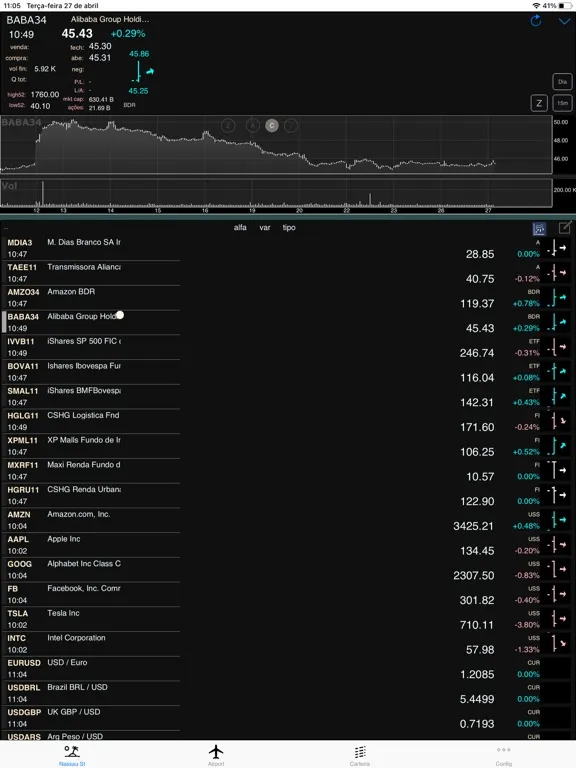Toggle the square Z zoom button

point(539,103)
